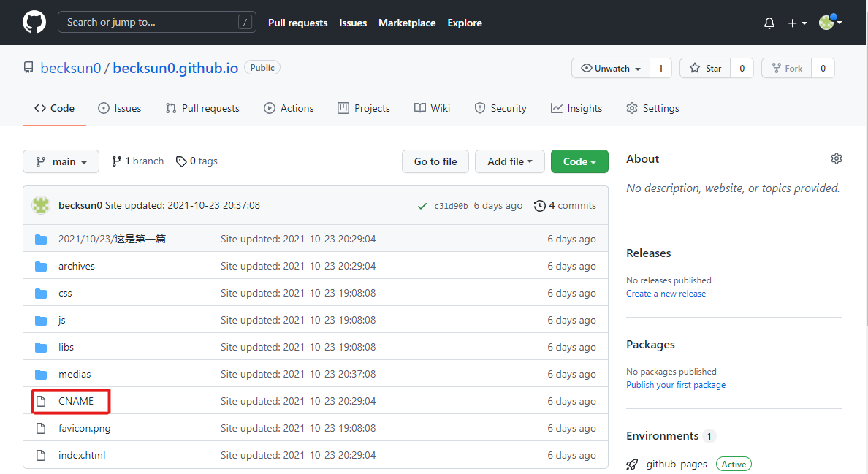Viewport: 868px width, 474px height.
Task: Click the rocket icon beside github-pages
Action: pyautogui.click(x=632, y=465)
